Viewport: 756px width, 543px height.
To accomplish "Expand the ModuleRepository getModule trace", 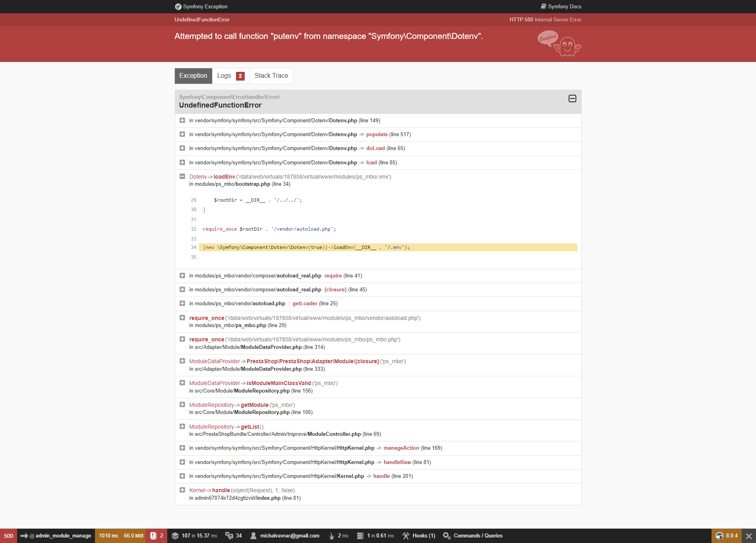I will [182, 404].
